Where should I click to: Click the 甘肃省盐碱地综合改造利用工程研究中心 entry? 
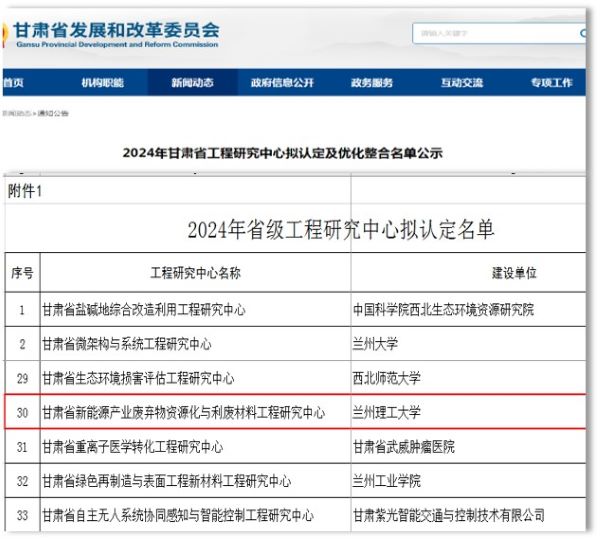coord(143,310)
